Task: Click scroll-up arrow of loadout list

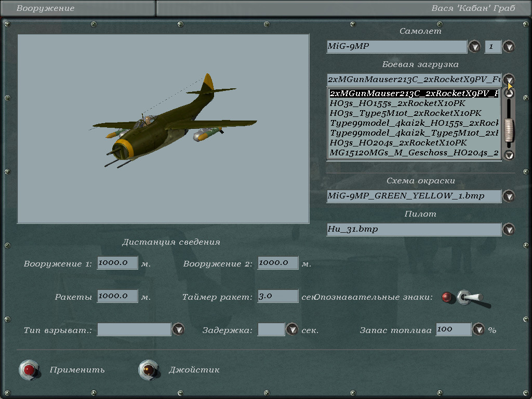Action: pyautogui.click(x=509, y=94)
